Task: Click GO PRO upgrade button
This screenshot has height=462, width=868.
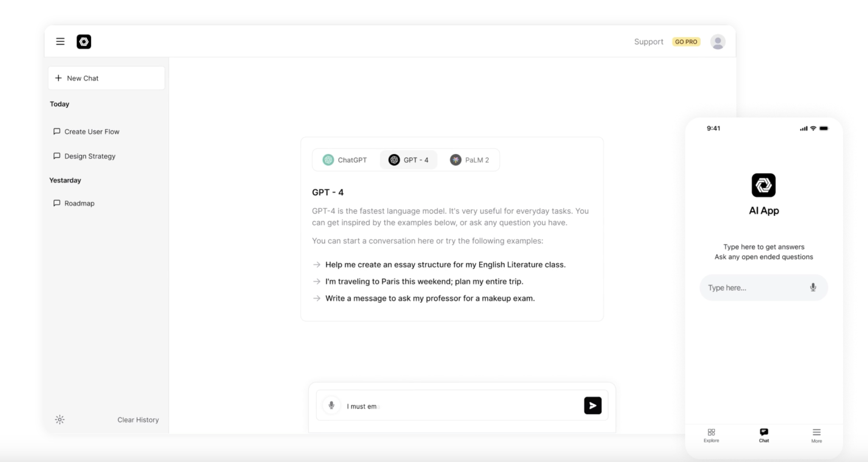Action: coord(686,42)
